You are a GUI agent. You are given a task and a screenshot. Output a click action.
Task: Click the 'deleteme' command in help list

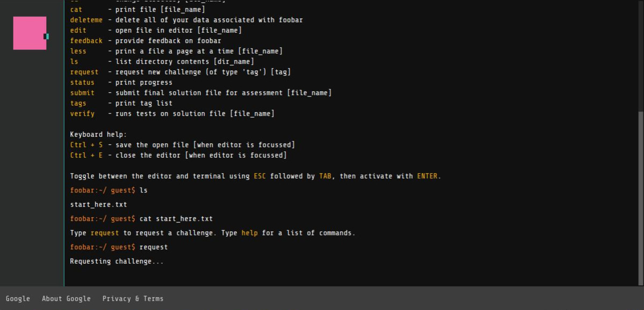point(86,20)
